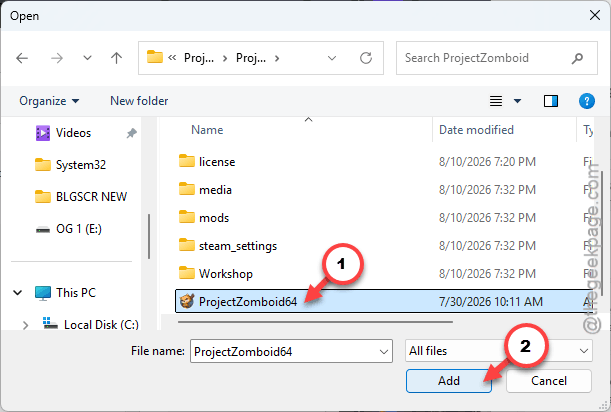Click the license folder icon

point(187,161)
